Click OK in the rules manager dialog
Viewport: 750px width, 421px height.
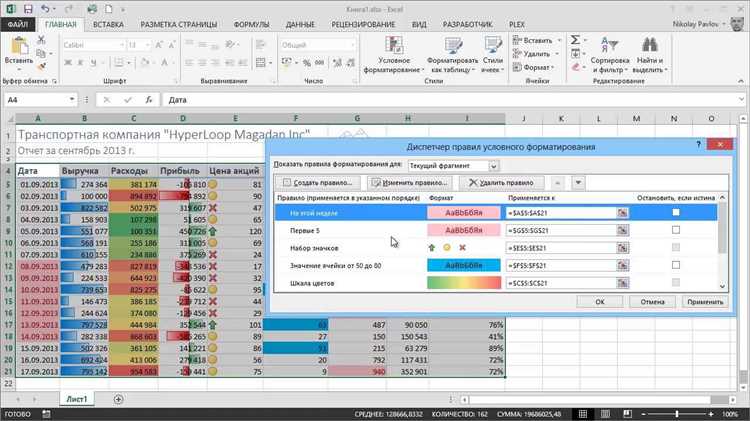point(600,302)
